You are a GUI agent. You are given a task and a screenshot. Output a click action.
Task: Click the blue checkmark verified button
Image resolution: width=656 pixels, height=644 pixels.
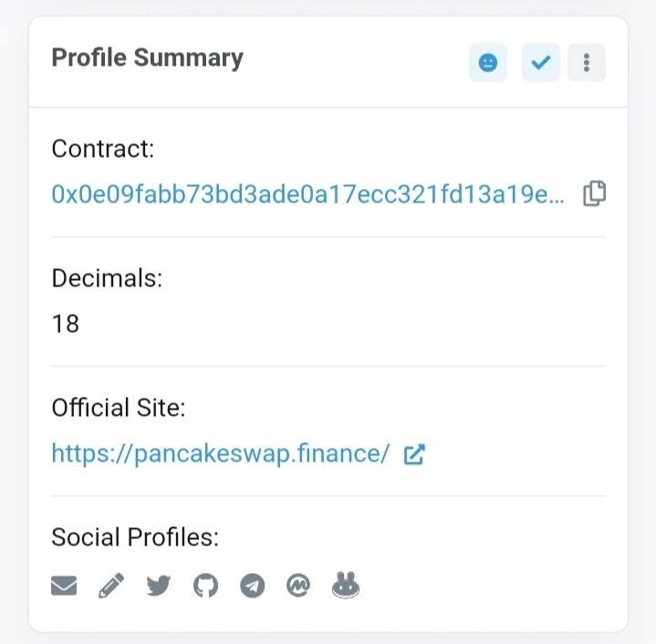pyautogui.click(x=540, y=63)
